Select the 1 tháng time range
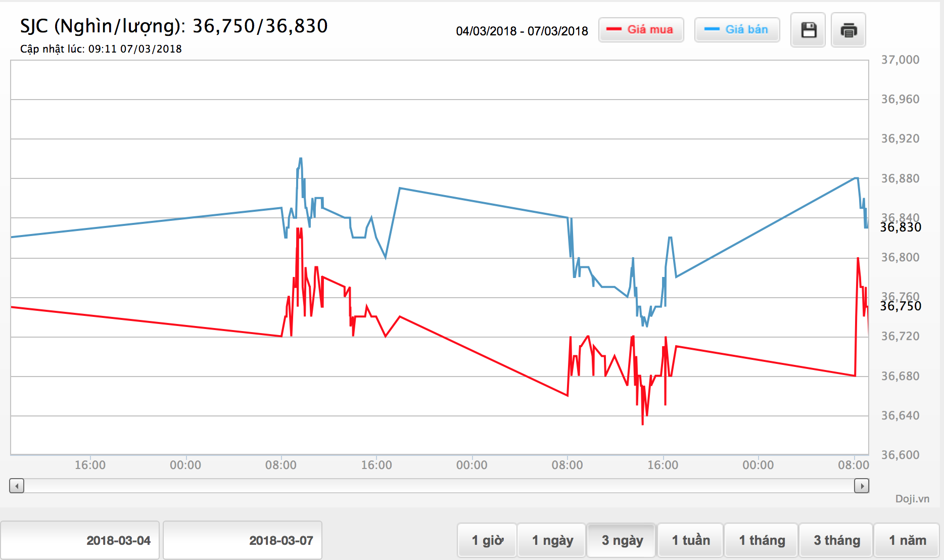944x560 pixels. pyautogui.click(x=762, y=540)
